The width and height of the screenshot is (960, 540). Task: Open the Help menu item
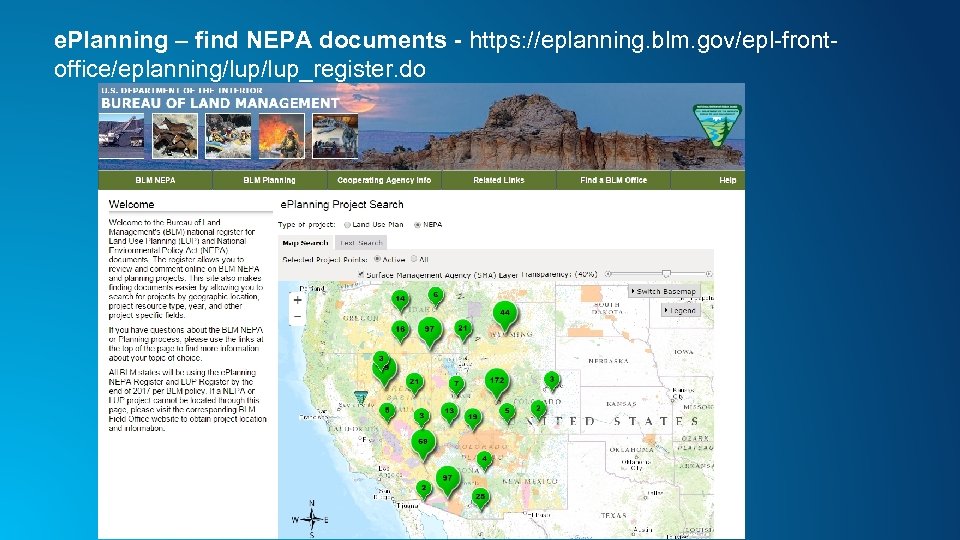tap(727, 180)
